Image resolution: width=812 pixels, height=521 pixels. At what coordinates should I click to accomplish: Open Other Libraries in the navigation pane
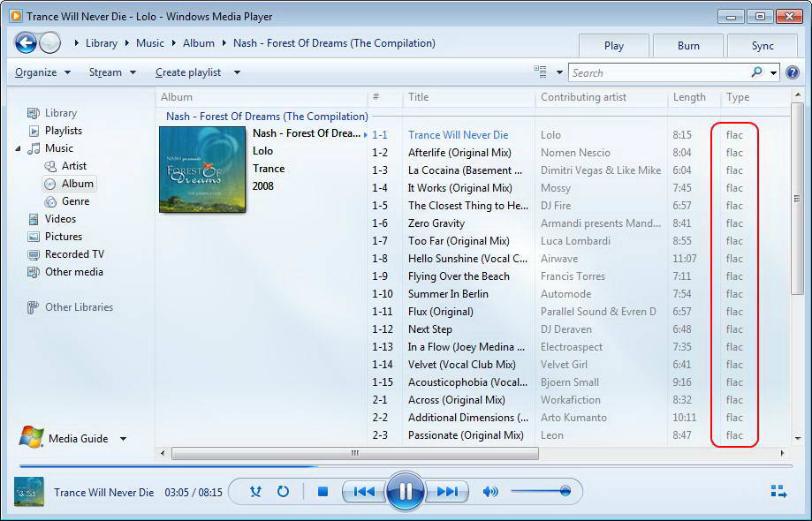(x=79, y=306)
